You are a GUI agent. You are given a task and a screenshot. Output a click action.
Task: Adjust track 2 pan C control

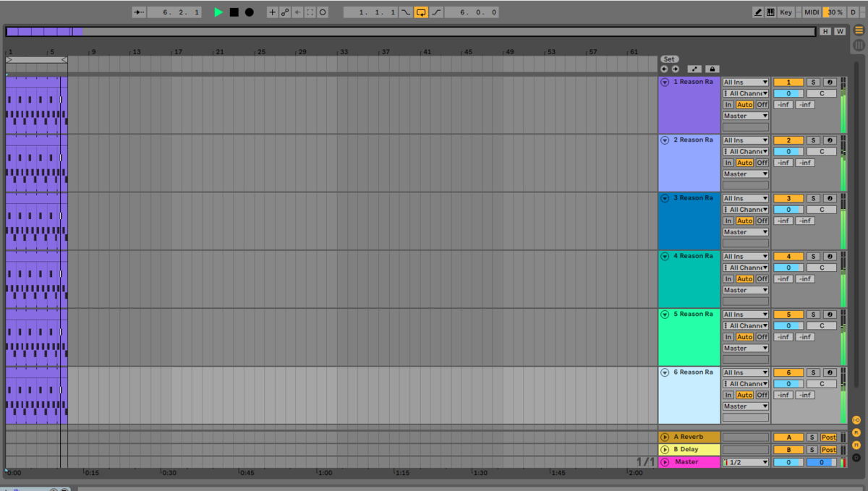[x=822, y=152]
